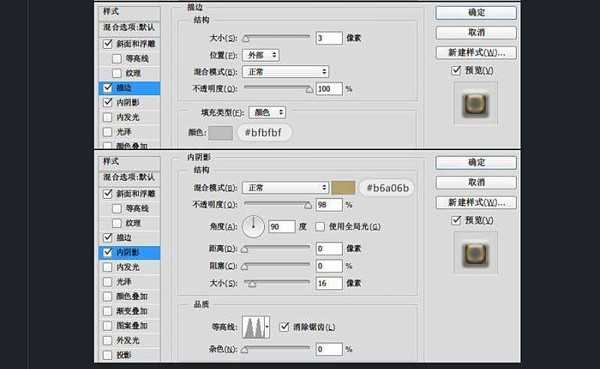Click the 描边 大小 slider track
Viewport: 600px width, 369px height.
click(x=277, y=37)
